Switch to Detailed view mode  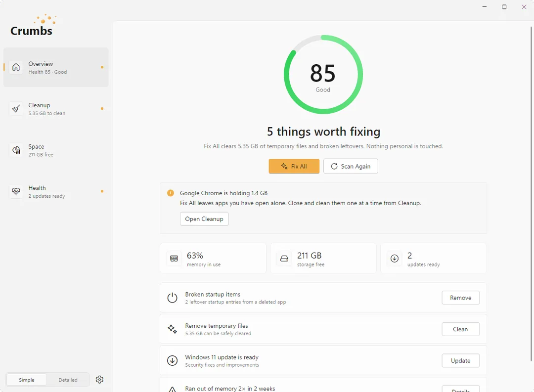tap(68, 380)
